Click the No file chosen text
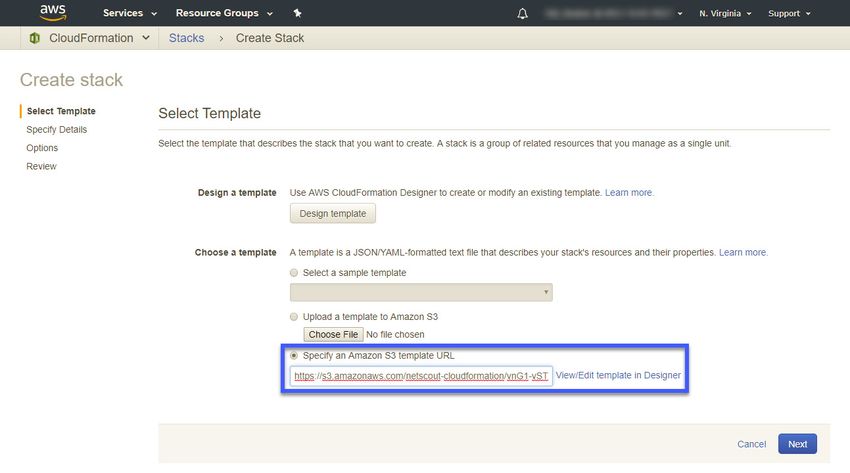Viewport: 850px width, 473px height. pyautogui.click(x=395, y=334)
